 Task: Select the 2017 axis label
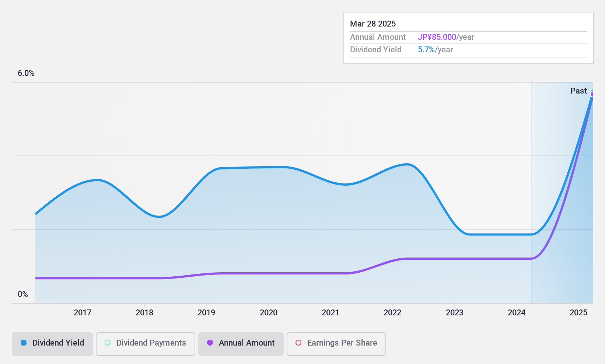pyautogui.click(x=83, y=313)
